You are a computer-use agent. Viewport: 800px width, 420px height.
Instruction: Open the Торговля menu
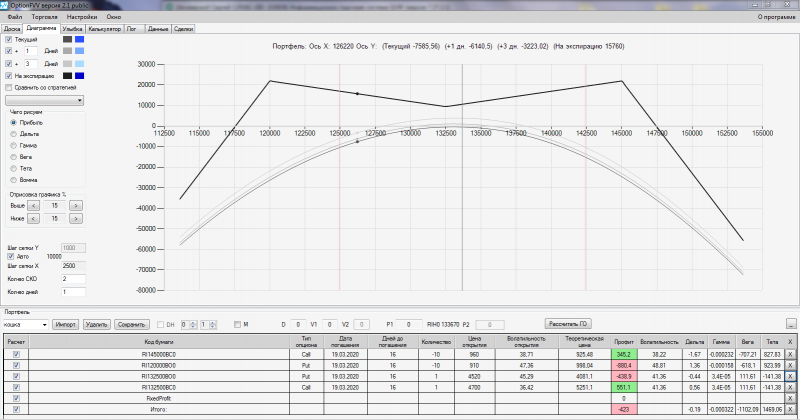44,17
